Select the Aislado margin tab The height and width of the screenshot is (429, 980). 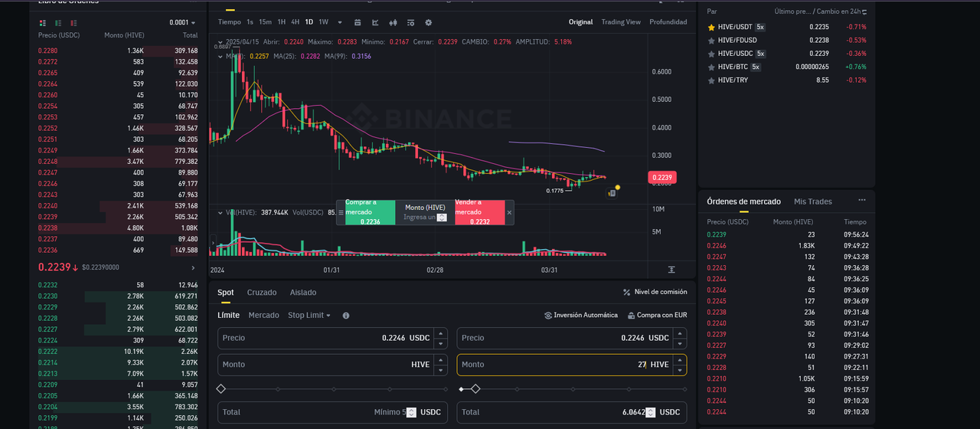(303, 293)
